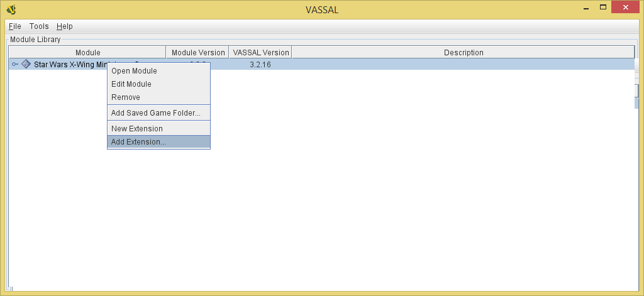Click the Description column header
Screen dimensions: 644x296
point(464,53)
